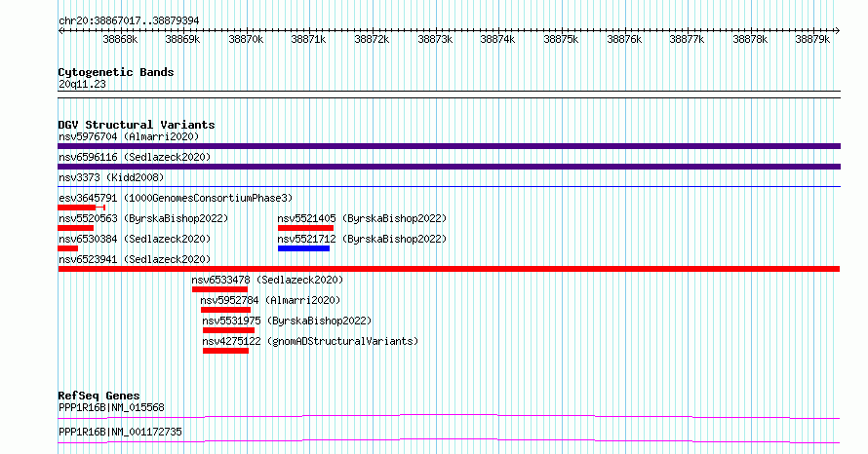Click the nsv5976704 (Almarri2020) variant label
Image resolution: width=868 pixels, height=454 pixels.
129,136
